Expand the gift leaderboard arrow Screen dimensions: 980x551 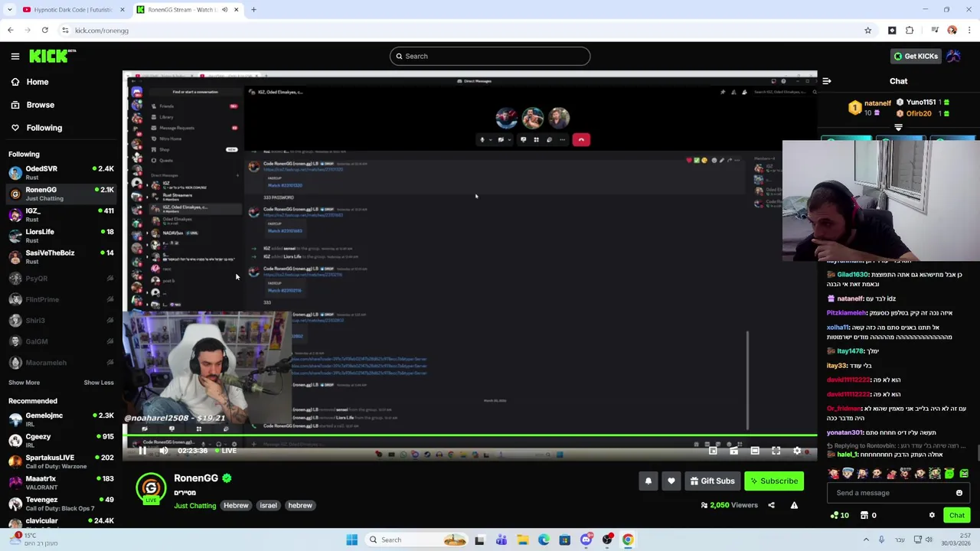(x=898, y=128)
